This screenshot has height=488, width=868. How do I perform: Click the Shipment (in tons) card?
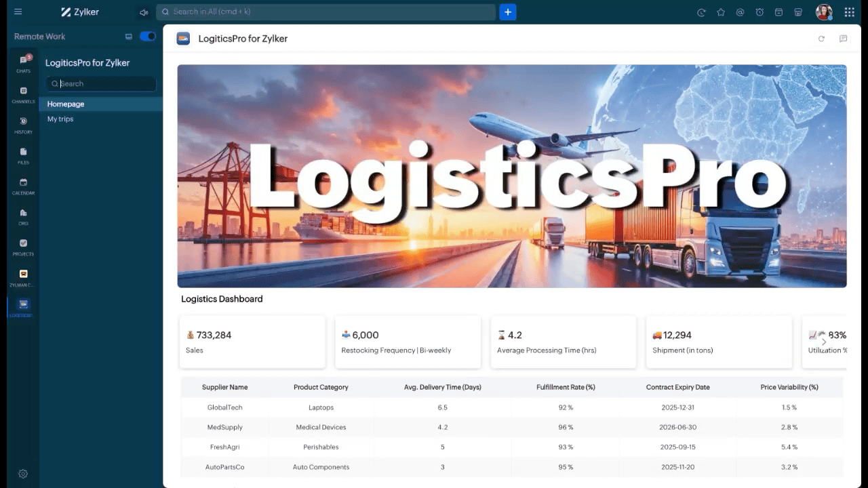(x=719, y=342)
